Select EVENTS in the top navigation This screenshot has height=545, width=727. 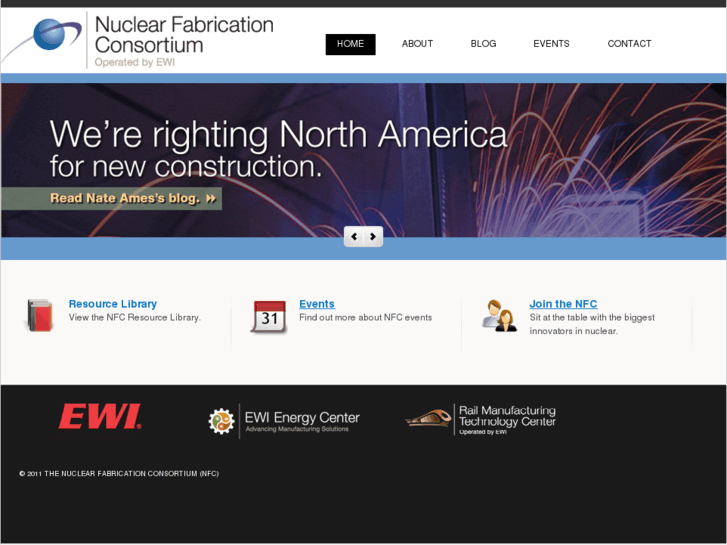[x=551, y=44]
